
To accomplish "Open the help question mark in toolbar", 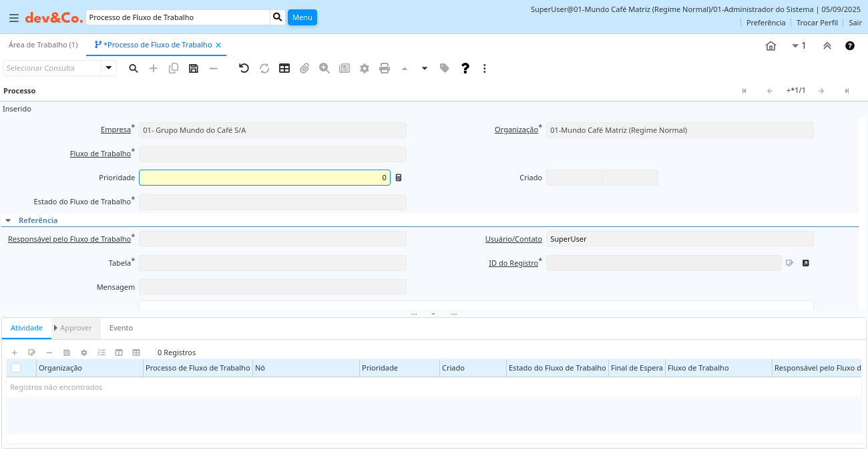I will point(465,68).
